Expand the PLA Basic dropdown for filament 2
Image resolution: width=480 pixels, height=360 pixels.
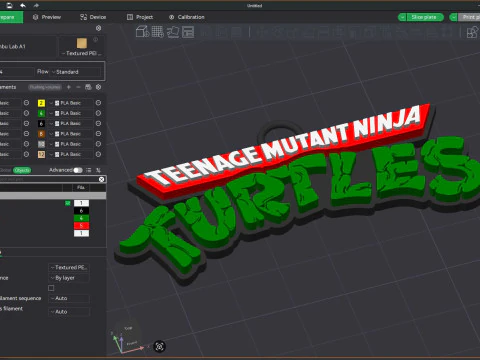(71, 103)
